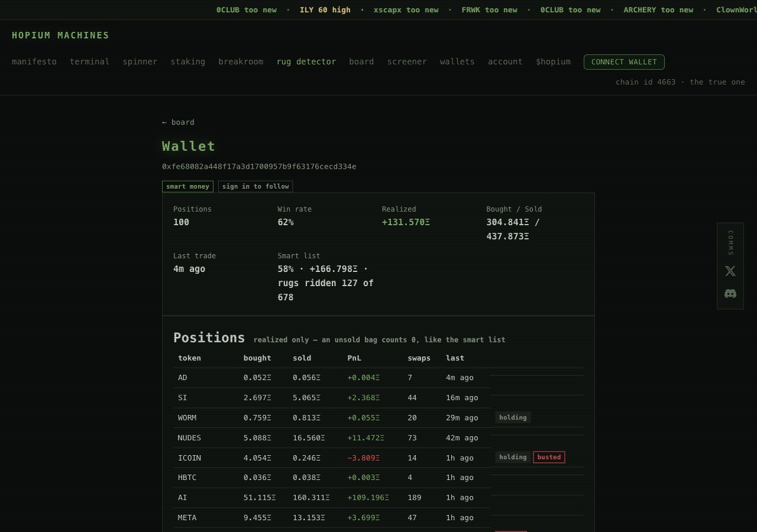Open the breakroom section
Screen dimensions: 757x532
tap(241, 61)
